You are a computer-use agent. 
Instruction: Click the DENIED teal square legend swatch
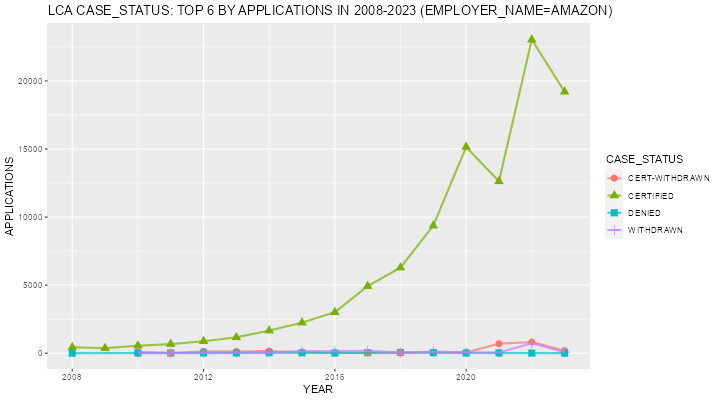[x=614, y=213]
